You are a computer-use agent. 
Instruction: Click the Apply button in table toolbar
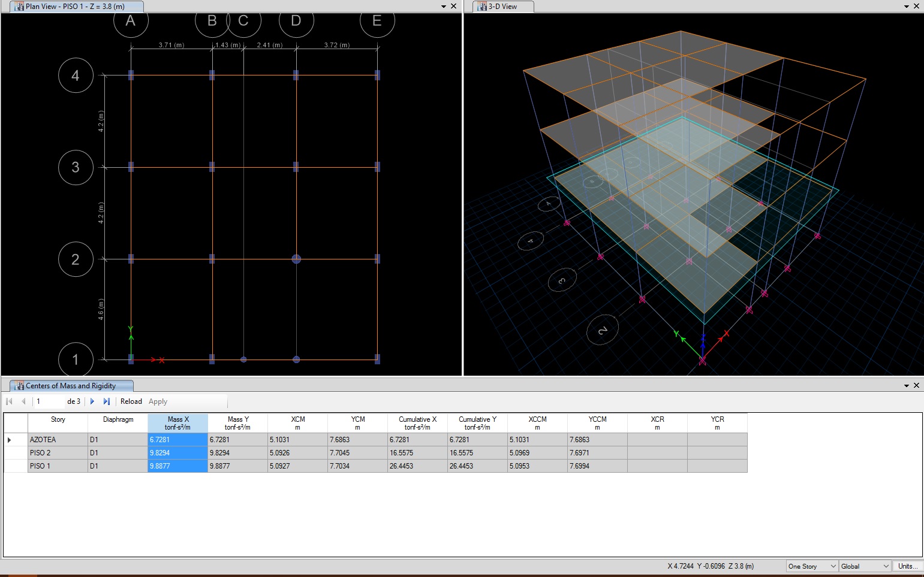click(x=158, y=401)
